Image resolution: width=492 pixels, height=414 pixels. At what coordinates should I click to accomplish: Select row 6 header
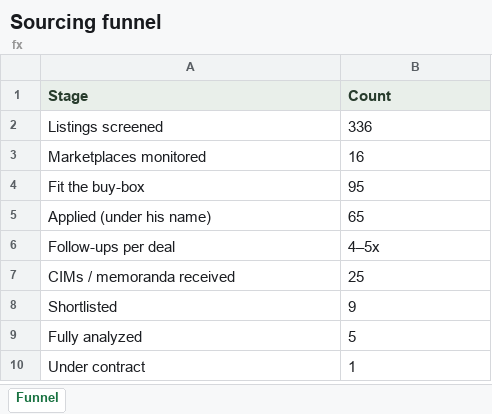(x=20, y=246)
